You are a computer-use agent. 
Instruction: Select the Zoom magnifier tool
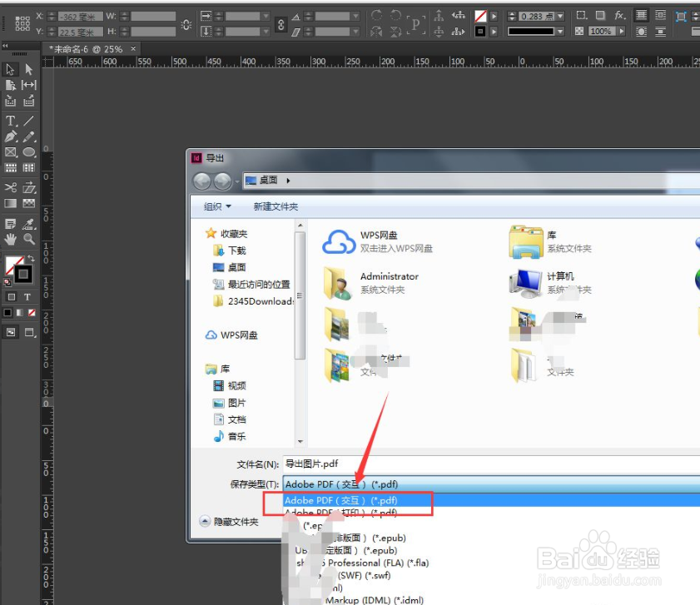click(x=29, y=240)
